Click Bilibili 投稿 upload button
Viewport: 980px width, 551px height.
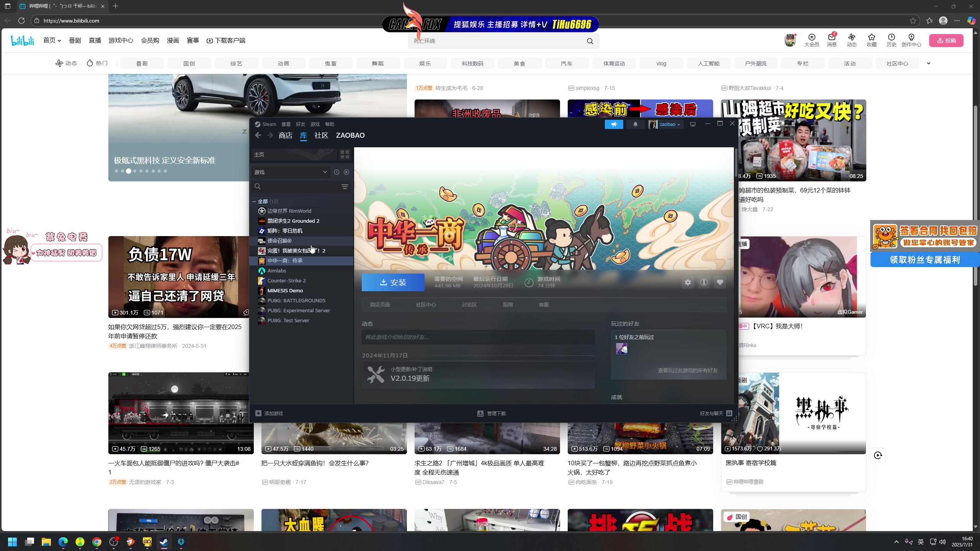click(x=946, y=41)
